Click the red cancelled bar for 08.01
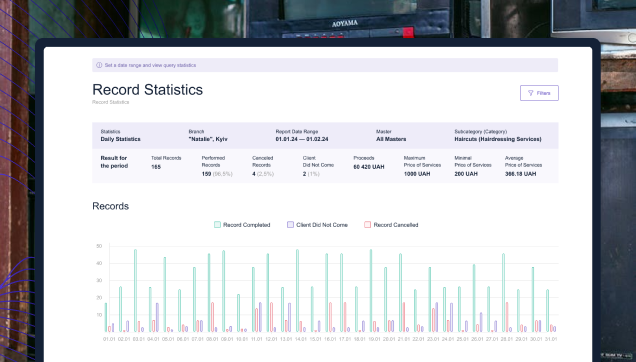636x362 pixels. (213, 317)
